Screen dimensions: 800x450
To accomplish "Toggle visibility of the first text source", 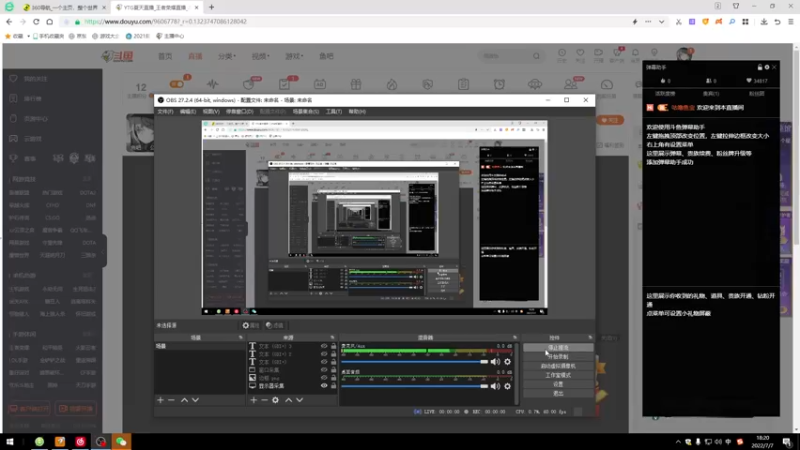I will [x=324, y=346].
